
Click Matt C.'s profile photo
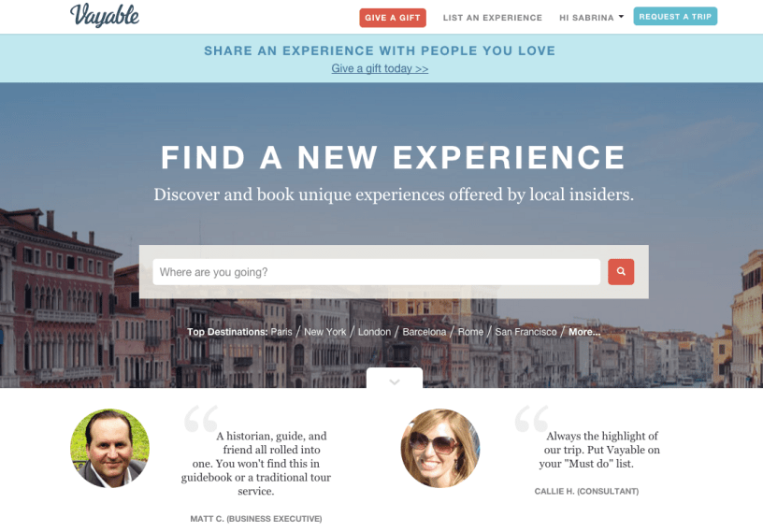click(x=110, y=448)
